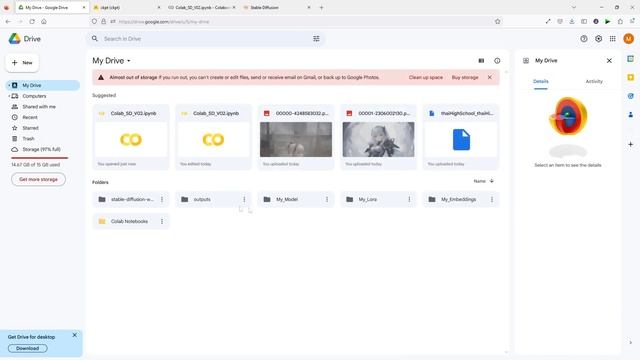Close the Get Drive for desktop promo
The height and width of the screenshot is (360, 640).
tap(74, 335)
